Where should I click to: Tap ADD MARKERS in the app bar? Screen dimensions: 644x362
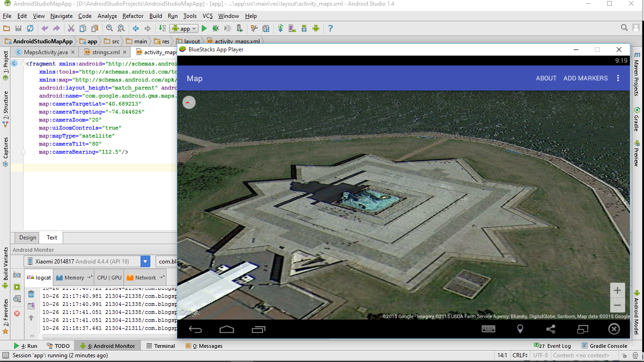586,78
